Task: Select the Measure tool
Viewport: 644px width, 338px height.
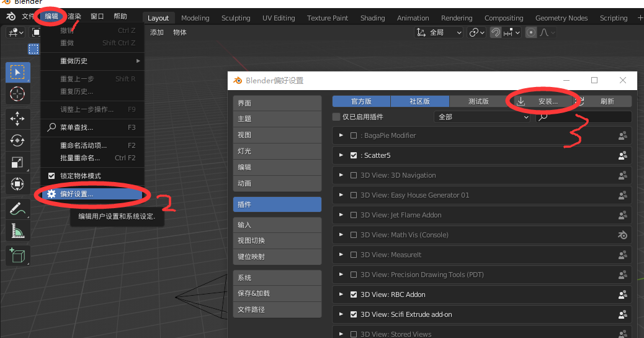Action: [x=17, y=231]
